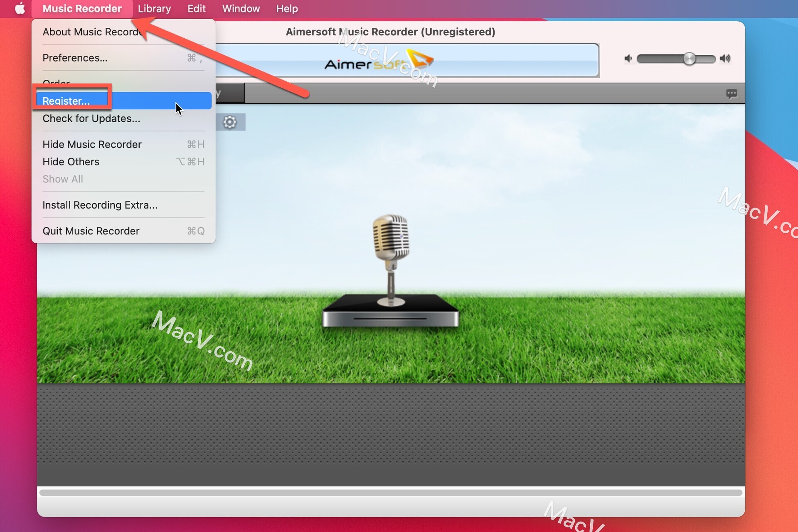Click the high volume speaker icon
Screen dimensions: 798x532
point(725,59)
